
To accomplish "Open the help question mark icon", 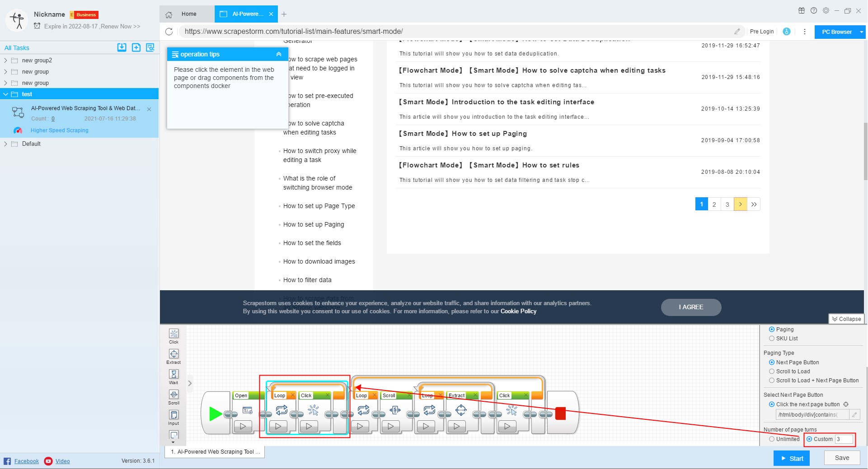I will (x=813, y=11).
